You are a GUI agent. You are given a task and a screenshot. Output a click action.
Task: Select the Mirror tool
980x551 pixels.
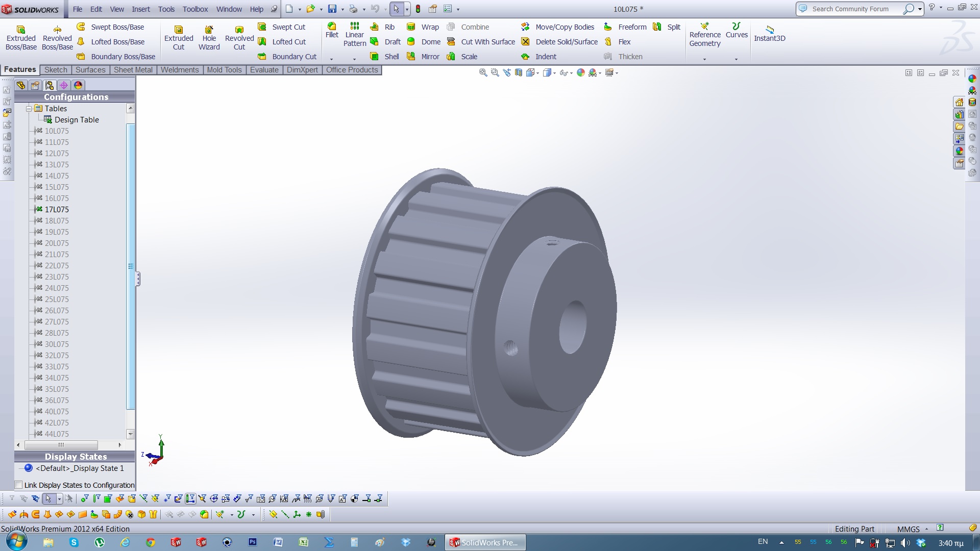423,57
